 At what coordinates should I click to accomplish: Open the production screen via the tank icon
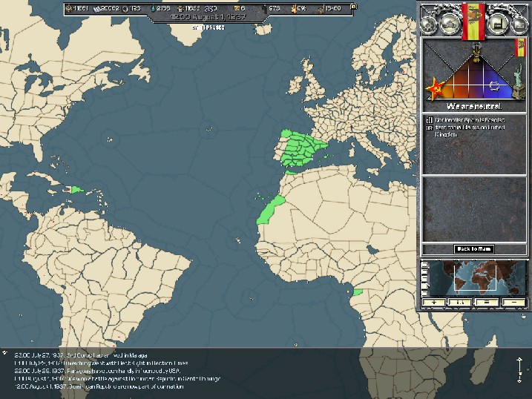[450, 24]
